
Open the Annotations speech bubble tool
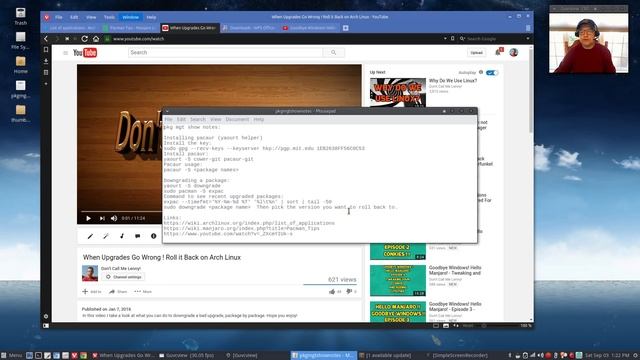[138, 236]
